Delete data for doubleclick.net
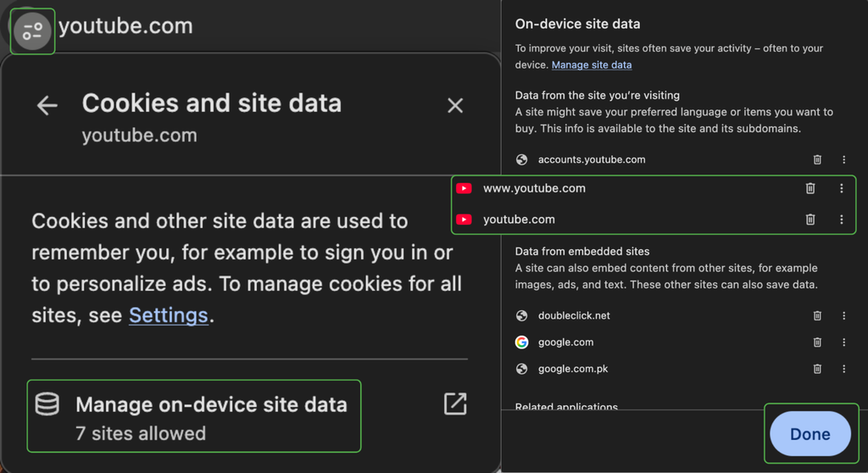Image resolution: width=868 pixels, height=473 pixels. click(817, 315)
